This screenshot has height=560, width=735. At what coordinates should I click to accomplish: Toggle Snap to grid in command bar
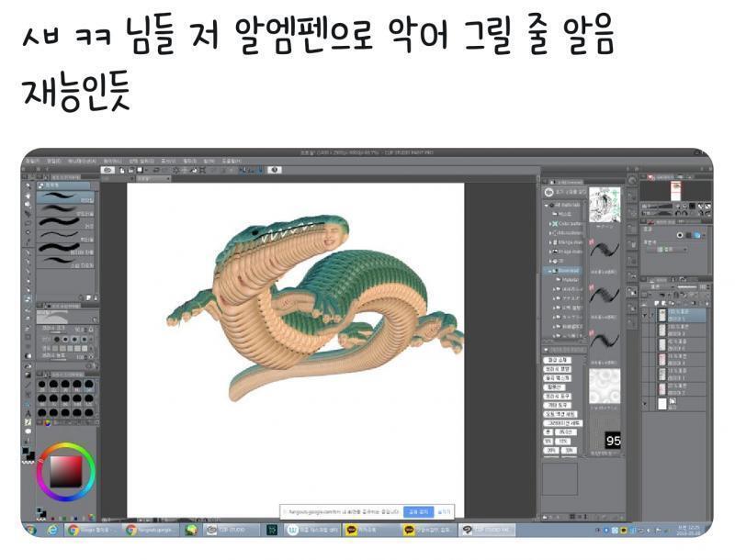pos(261,170)
